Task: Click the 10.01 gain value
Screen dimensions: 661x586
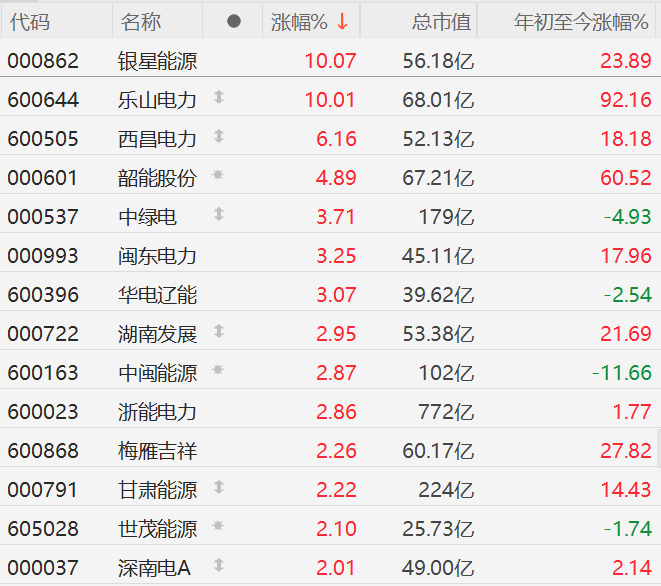Action: coord(330,100)
